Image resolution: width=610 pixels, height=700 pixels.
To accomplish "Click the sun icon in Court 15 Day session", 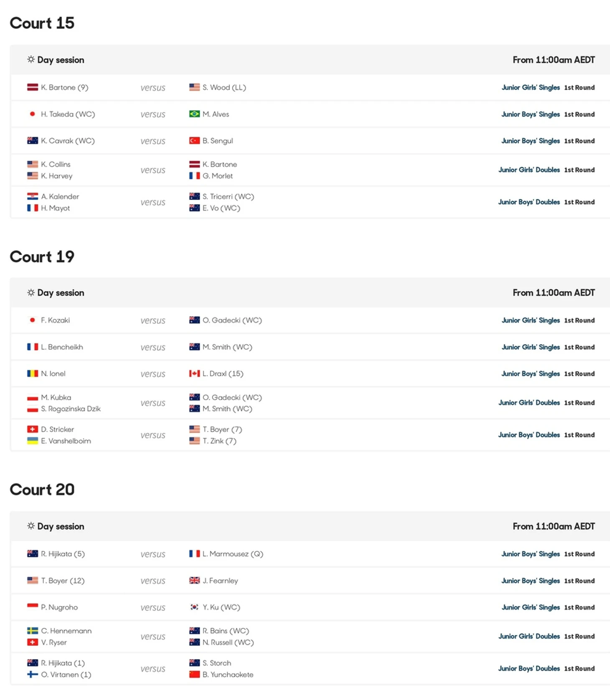I will point(31,59).
